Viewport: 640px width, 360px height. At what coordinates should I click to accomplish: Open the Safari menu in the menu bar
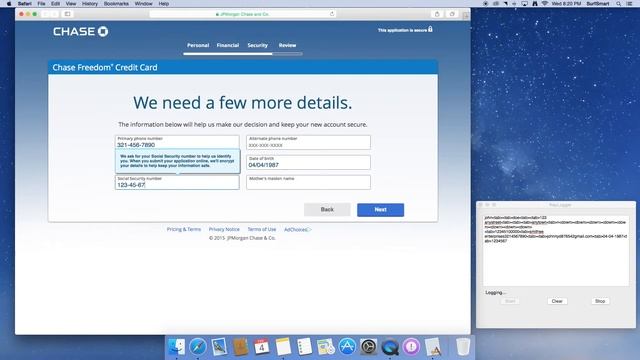[x=24, y=4]
